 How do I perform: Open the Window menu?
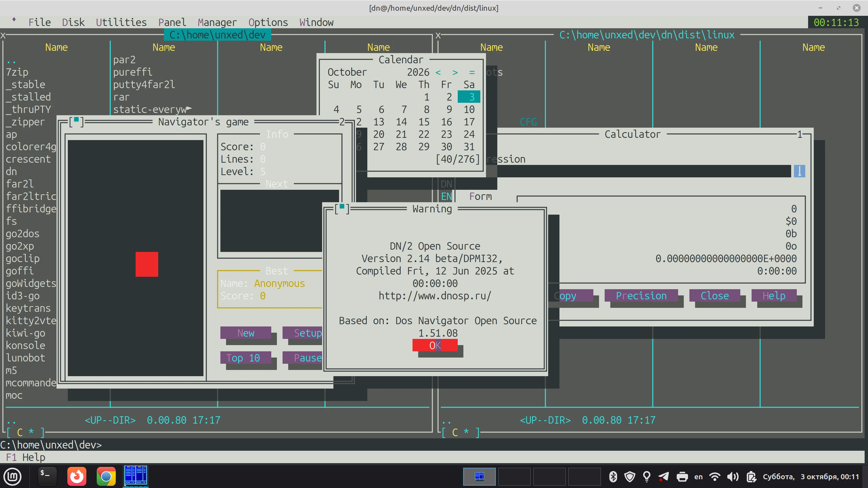[316, 22]
